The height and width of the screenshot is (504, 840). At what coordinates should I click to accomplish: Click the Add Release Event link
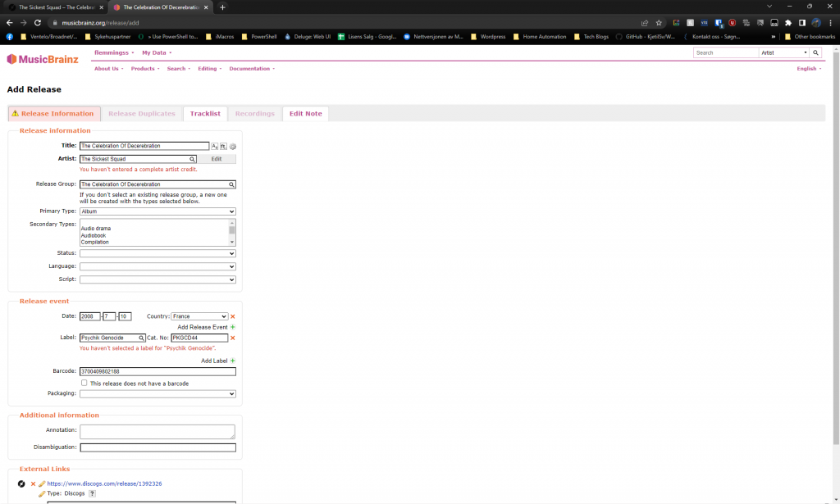203,327
